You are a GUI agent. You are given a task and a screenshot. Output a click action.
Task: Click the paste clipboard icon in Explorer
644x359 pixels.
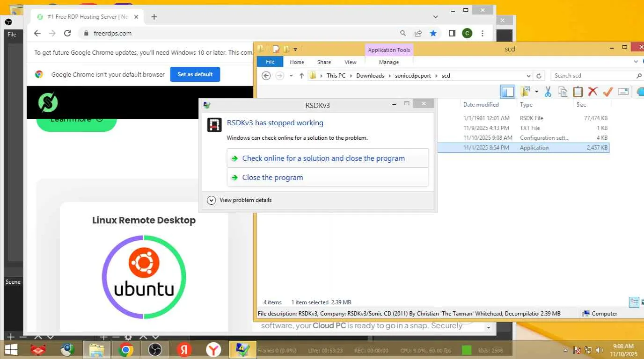click(x=578, y=92)
